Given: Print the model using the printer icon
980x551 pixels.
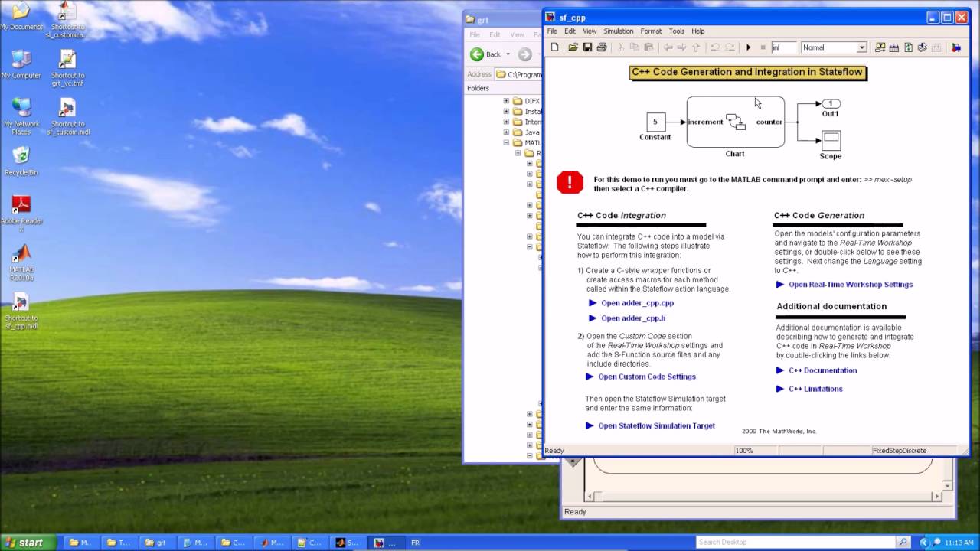Looking at the screenshot, I should (602, 47).
